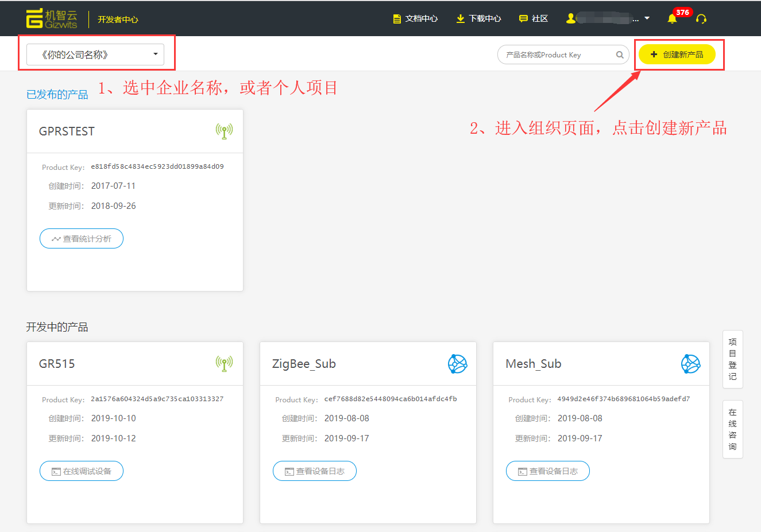Click the 创建新产品 button
Viewport: 761px width, 532px height.
pyautogui.click(x=677, y=55)
